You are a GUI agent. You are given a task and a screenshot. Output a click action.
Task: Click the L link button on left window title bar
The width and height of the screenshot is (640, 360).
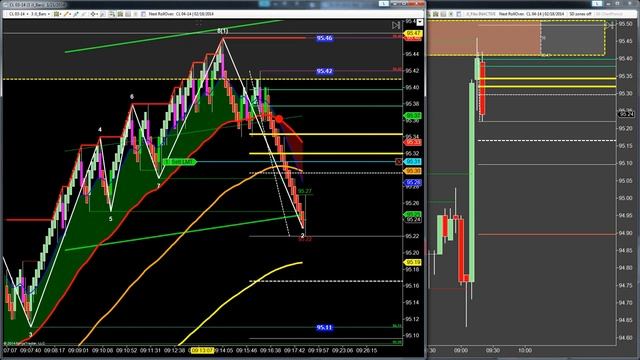tap(384, 3)
